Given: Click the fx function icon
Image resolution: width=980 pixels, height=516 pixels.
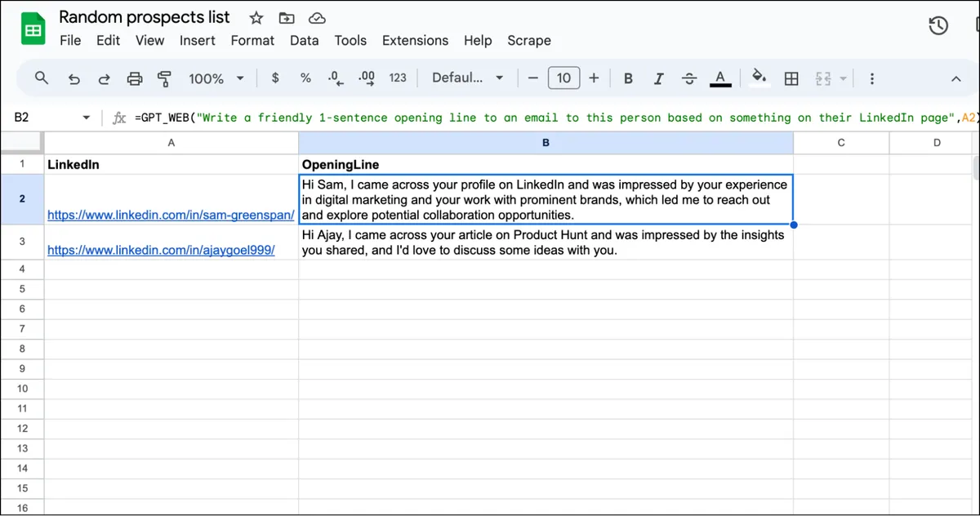Looking at the screenshot, I should point(119,118).
